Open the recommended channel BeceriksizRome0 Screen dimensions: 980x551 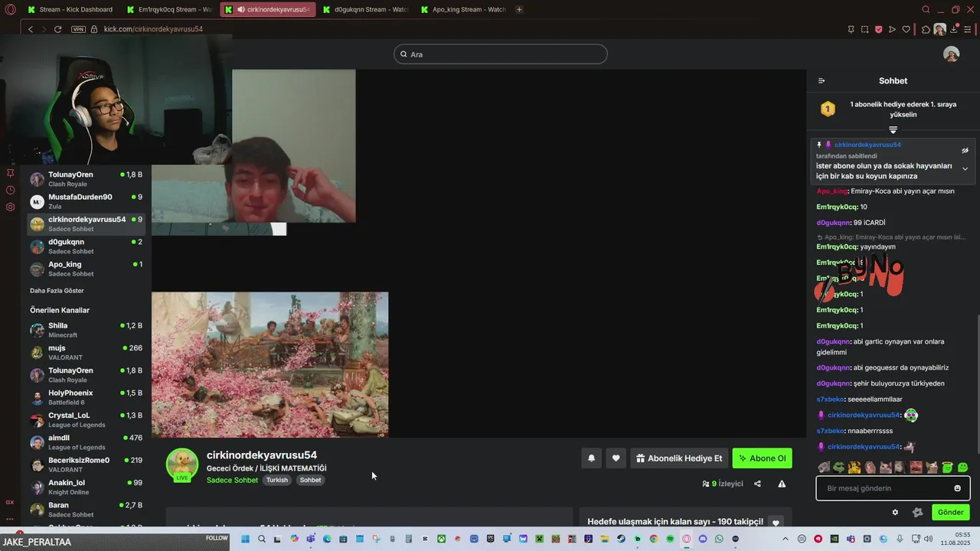[86, 465]
